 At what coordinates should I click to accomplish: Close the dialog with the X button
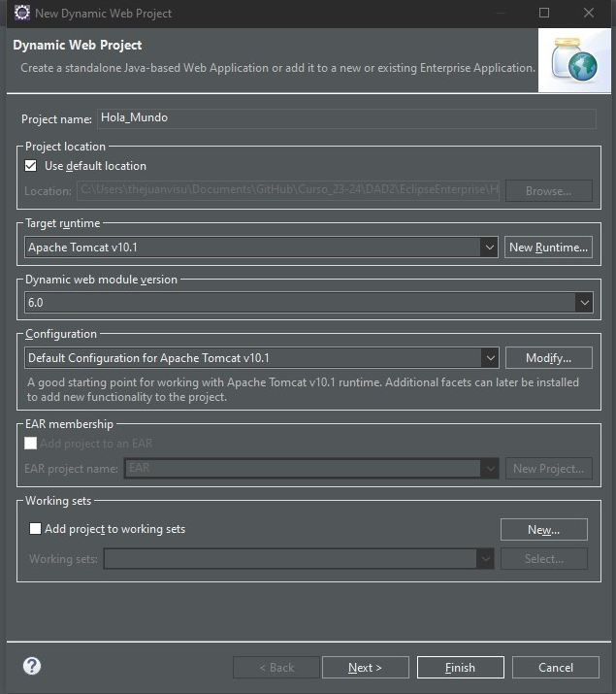(x=589, y=13)
